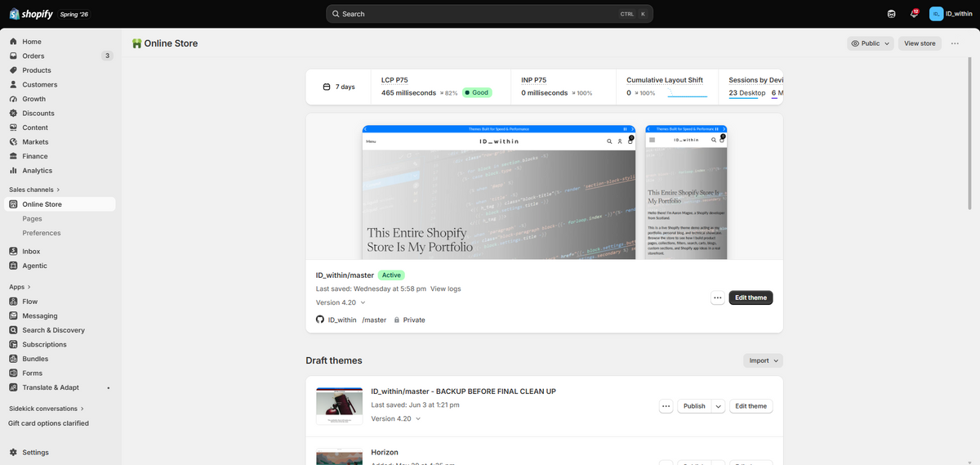This screenshot has width=980, height=465.
Task: Click the Messaging app icon
Action: click(x=13, y=315)
